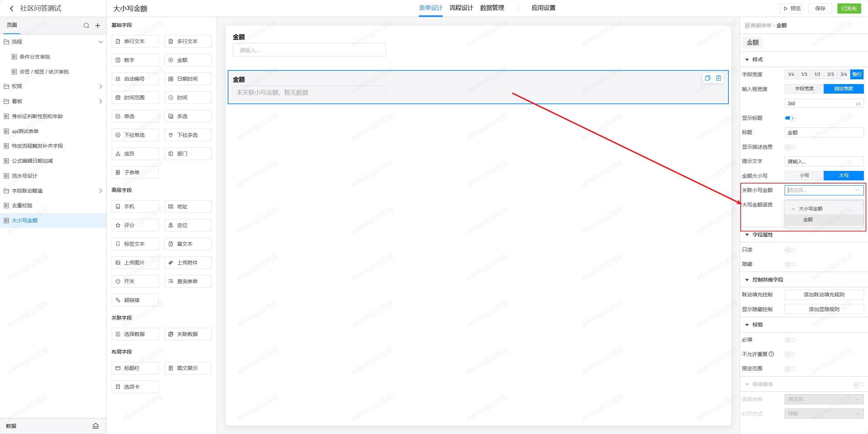Turn on the 必填 switch

click(790, 340)
